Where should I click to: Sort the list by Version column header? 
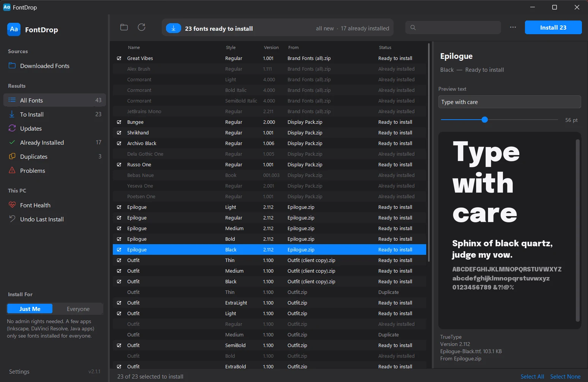(x=271, y=47)
